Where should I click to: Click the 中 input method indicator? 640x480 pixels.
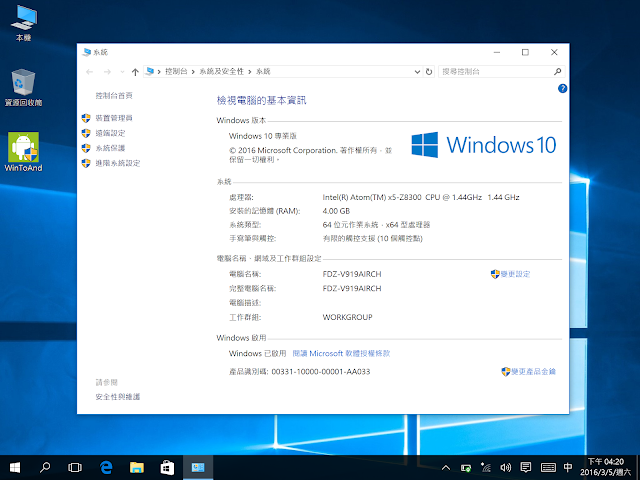(568, 467)
